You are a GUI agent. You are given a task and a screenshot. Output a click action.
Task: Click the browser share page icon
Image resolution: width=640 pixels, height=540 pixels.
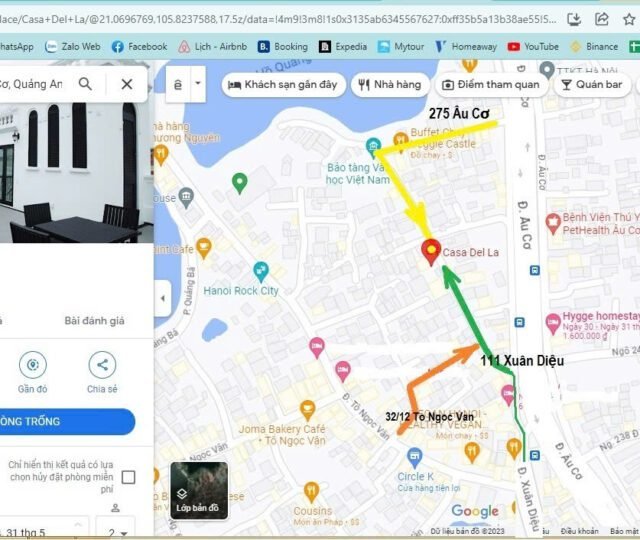pyautogui.click(x=601, y=18)
